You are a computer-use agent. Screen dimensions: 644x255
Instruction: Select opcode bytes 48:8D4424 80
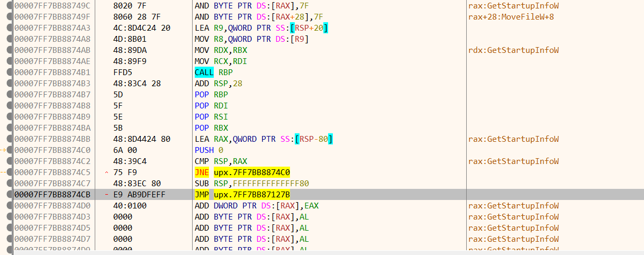click(141, 139)
